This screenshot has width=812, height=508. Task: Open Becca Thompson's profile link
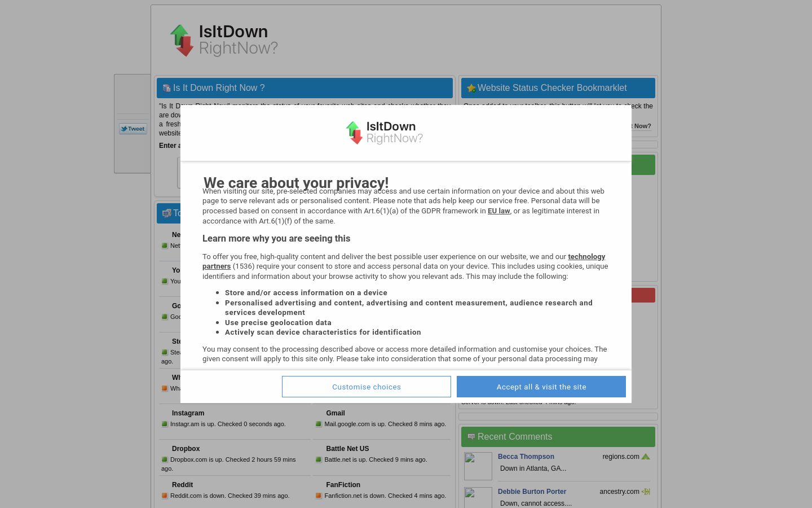(x=526, y=457)
